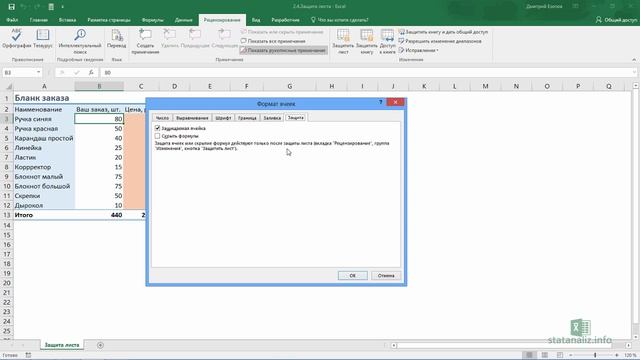The width and height of the screenshot is (640, 360).
Task: Expand the Name Box dropdown arrow
Action: pos(38,72)
